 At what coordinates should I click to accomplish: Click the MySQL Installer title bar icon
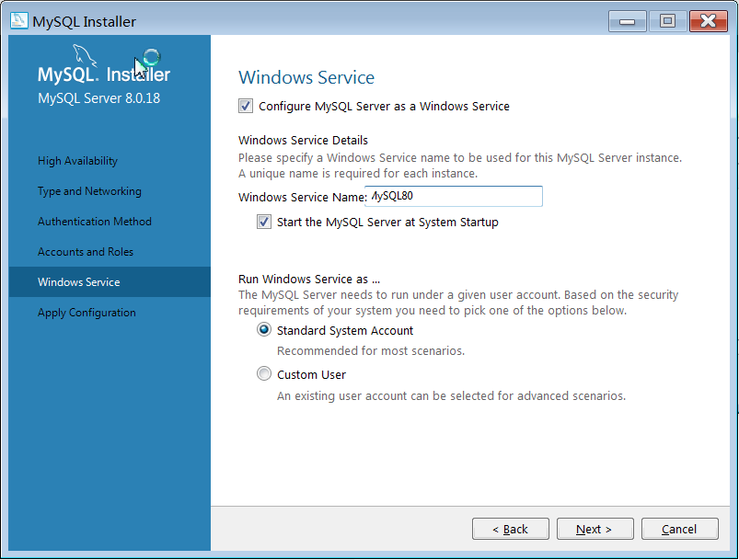(x=18, y=21)
